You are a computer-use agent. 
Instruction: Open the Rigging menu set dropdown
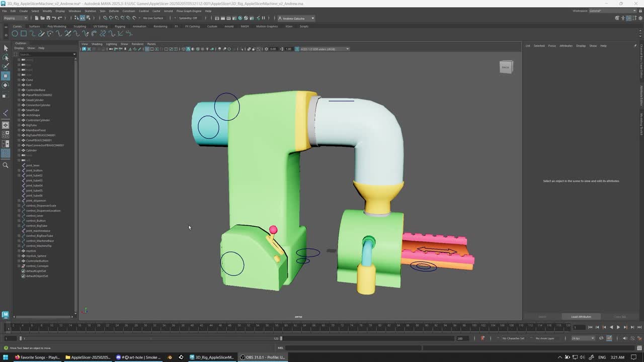(x=16, y=18)
